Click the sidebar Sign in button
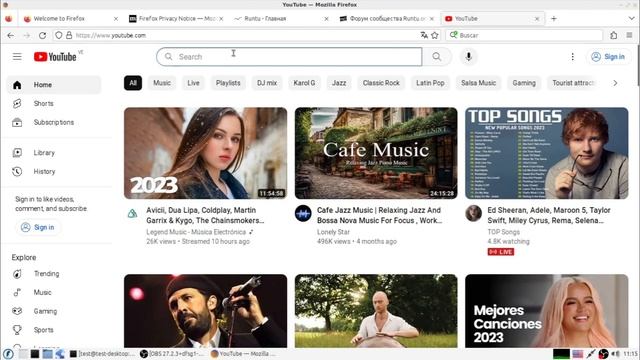This screenshot has width=640, height=360. 38,227
